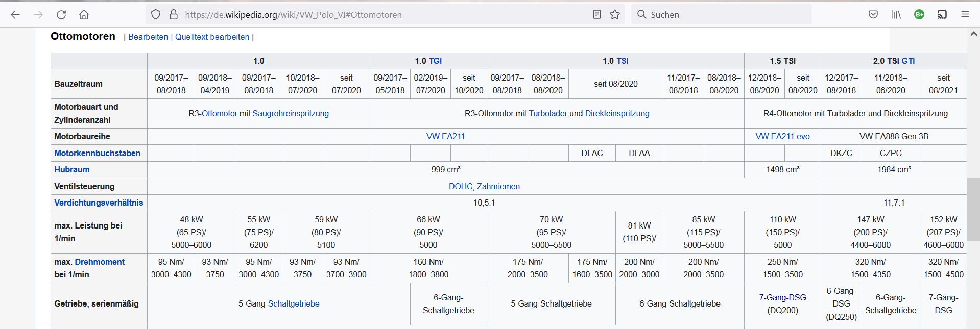The height and width of the screenshot is (329, 980).
Task: Save page to Pocket
Action: point(873,15)
